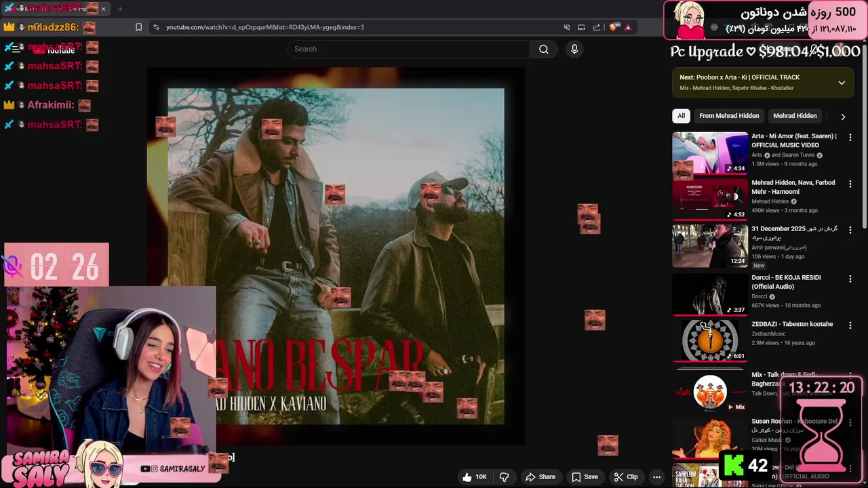Expand the Next: Poobon x Arta playlist panel
868x488 pixels.
tap(842, 83)
